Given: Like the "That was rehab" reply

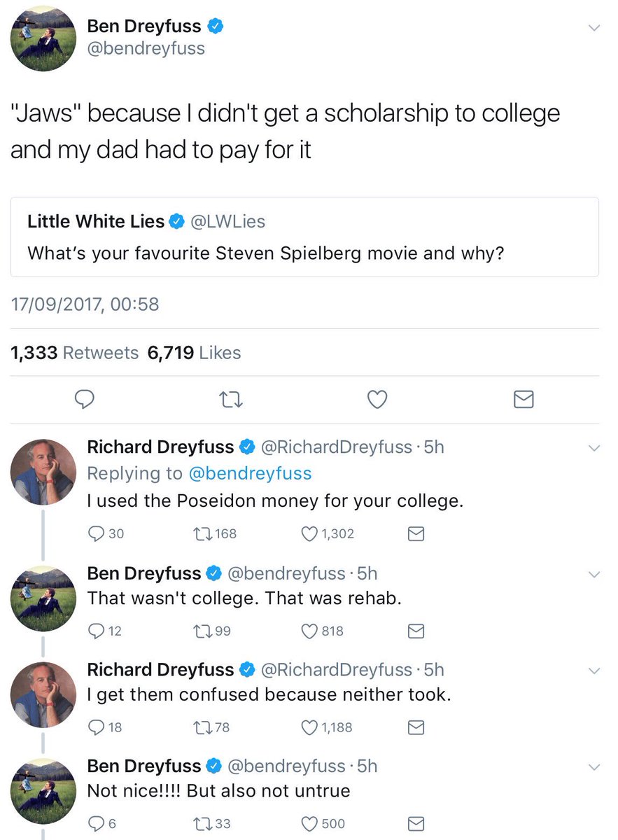Looking at the screenshot, I should coord(310,631).
